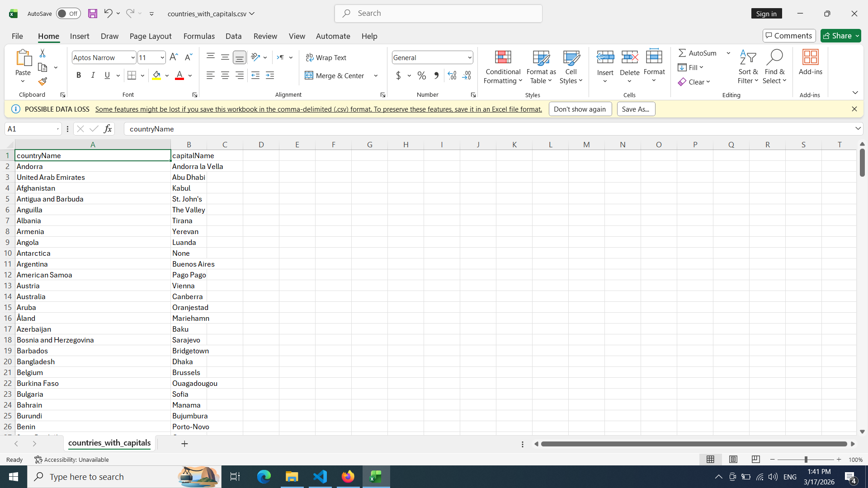This screenshot has width=868, height=488.
Task: Click the Increase Indent icon
Action: pos(270,75)
